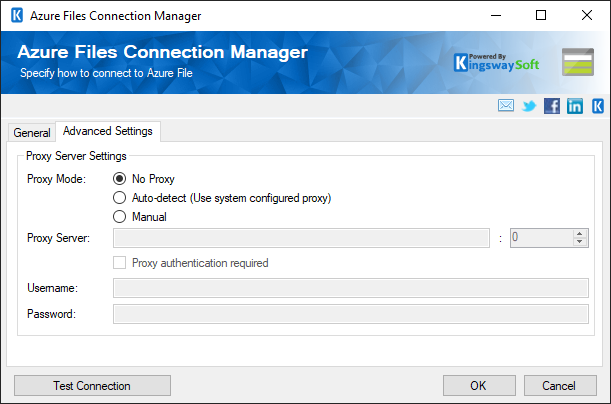Enable Proxy authentication required checkbox

[120, 263]
